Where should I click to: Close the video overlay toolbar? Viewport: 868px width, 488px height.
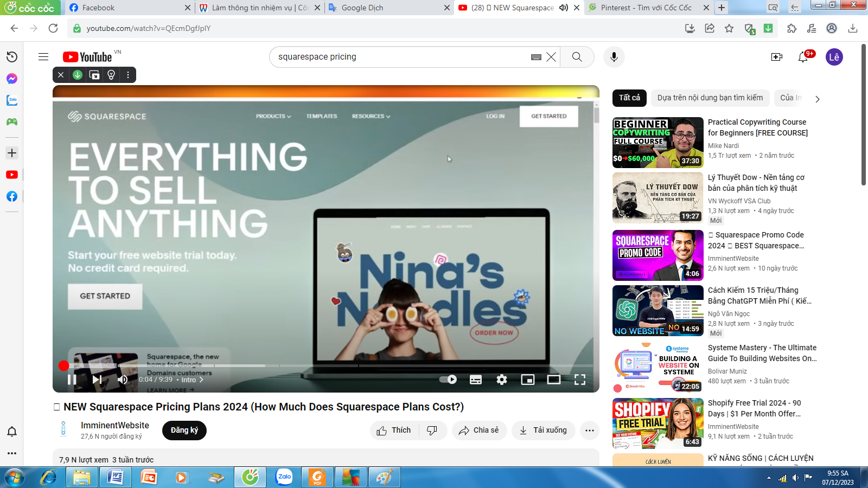[61, 75]
